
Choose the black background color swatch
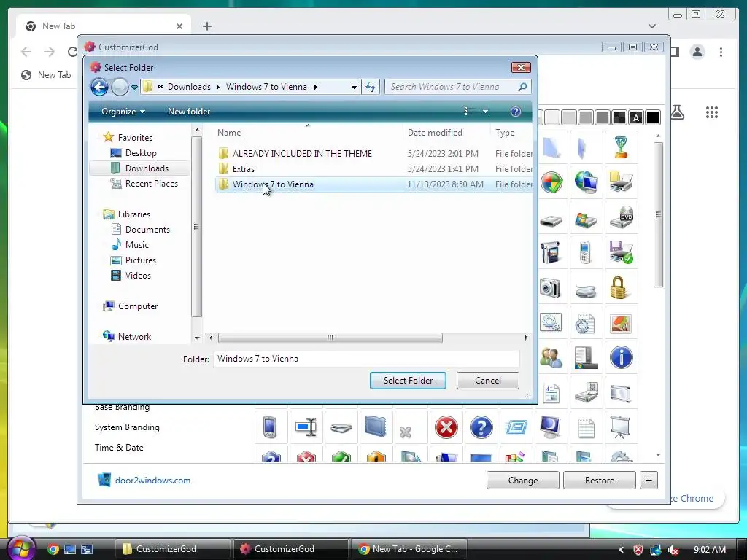point(653,117)
